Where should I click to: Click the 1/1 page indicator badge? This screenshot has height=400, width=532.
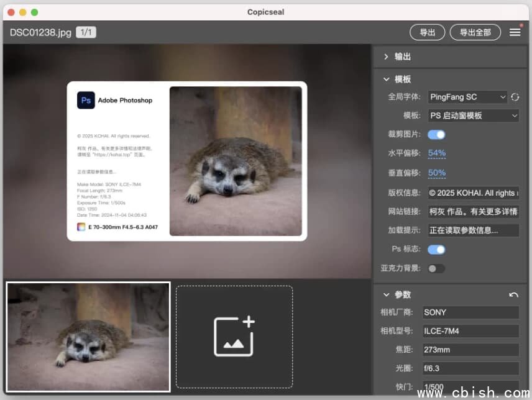tap(85, 32)
